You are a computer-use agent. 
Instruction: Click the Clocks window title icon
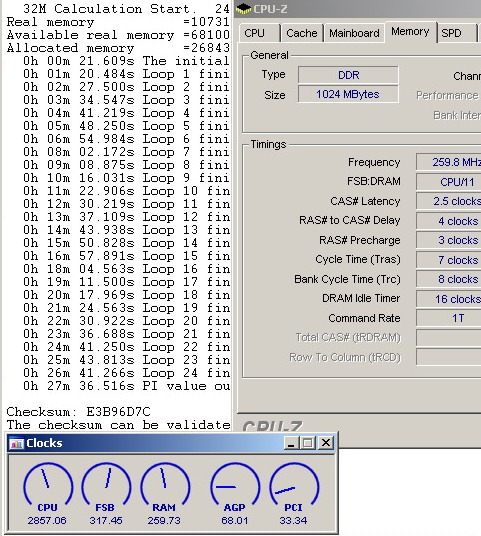16,443
